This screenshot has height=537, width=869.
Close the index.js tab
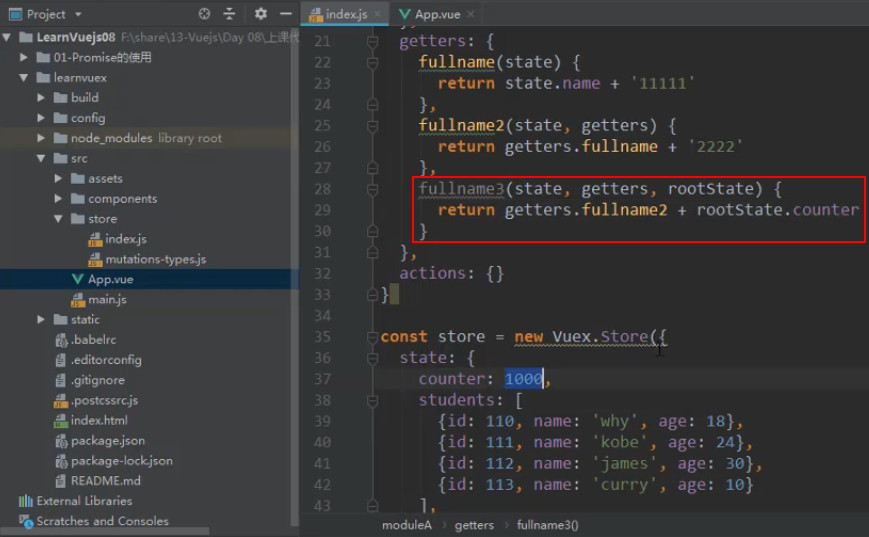click(x=377, y=14)
